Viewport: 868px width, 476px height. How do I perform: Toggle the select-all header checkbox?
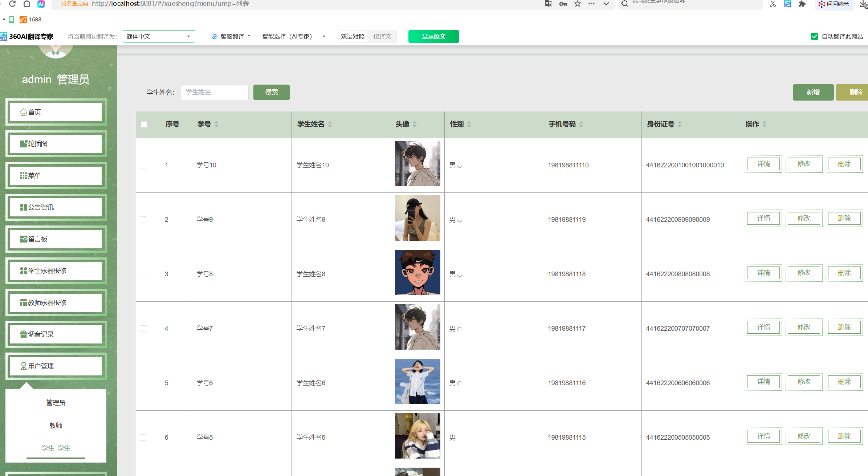click(144, 124)
